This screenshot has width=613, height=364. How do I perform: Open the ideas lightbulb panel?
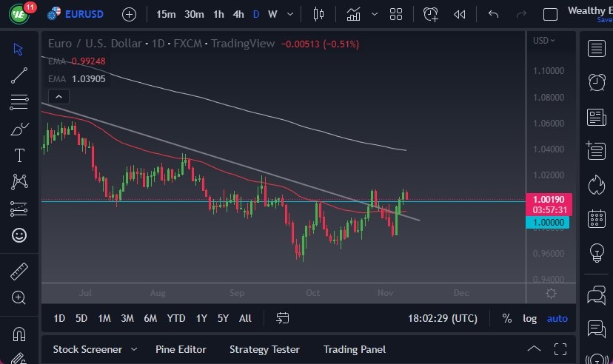pyautogui.click(x=597, y=252)
